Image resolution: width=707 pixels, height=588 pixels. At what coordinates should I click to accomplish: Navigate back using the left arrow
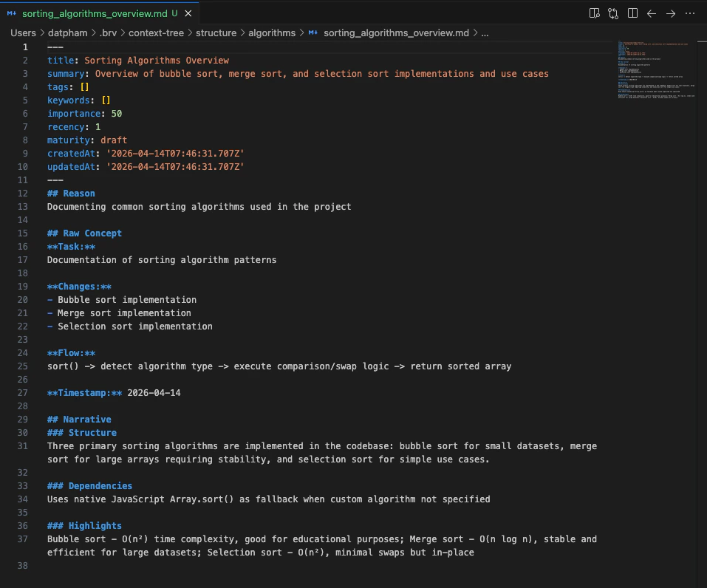coord(653,13)
